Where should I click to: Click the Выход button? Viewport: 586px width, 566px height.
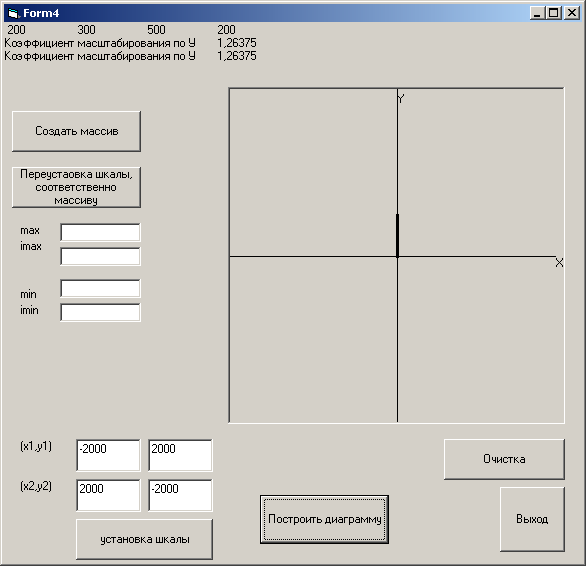[532, 519]
